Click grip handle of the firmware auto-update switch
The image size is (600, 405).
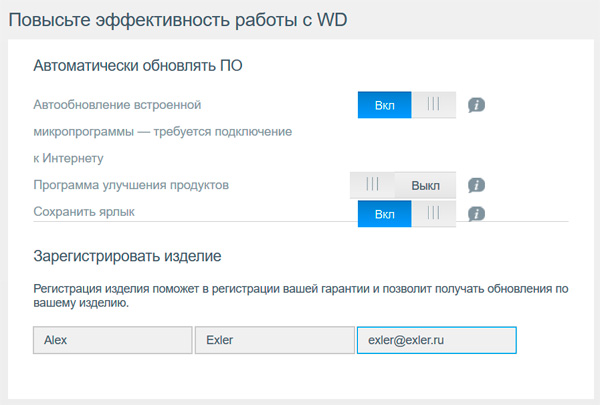(433, 104)
